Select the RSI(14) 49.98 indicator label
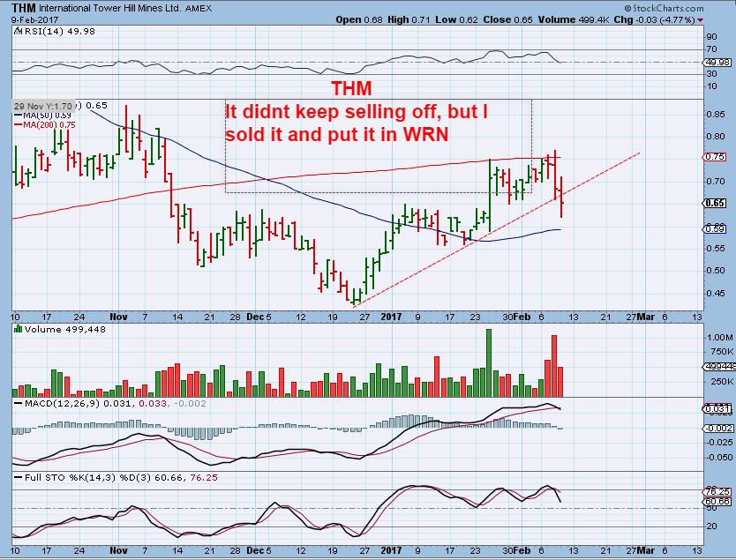 point(58,32)
